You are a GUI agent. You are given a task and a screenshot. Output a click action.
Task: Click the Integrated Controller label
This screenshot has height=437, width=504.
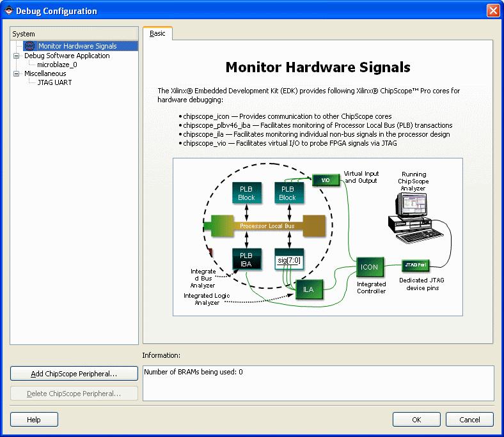(x=372, y=287)
